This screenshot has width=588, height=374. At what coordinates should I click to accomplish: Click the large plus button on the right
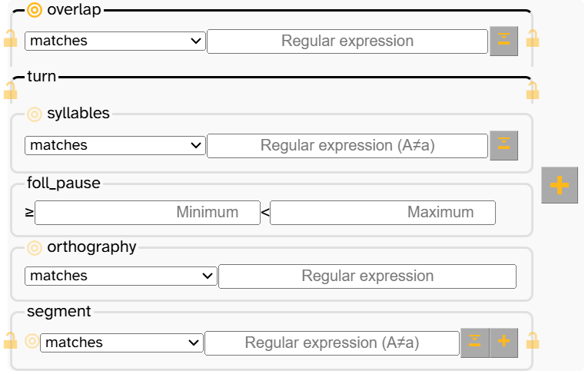560,185
